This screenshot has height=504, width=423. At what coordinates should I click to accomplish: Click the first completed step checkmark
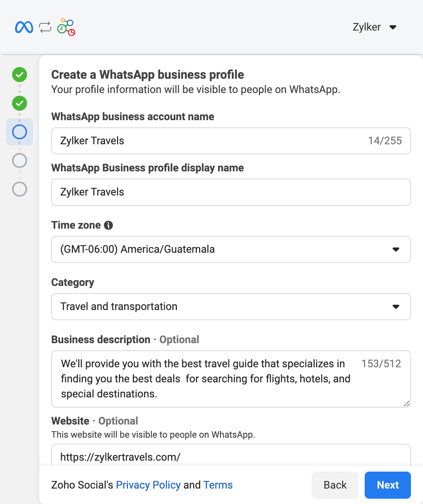click(20, 75)
